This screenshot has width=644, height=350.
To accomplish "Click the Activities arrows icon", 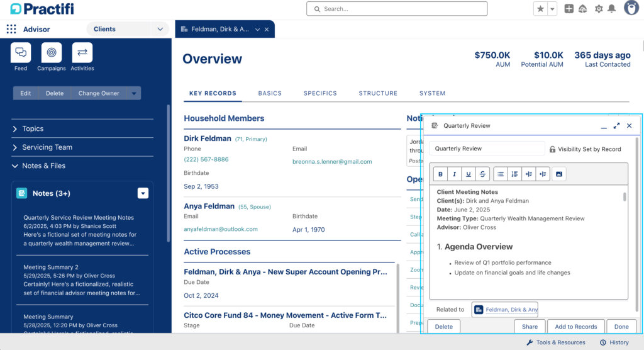I will [82, 53].
